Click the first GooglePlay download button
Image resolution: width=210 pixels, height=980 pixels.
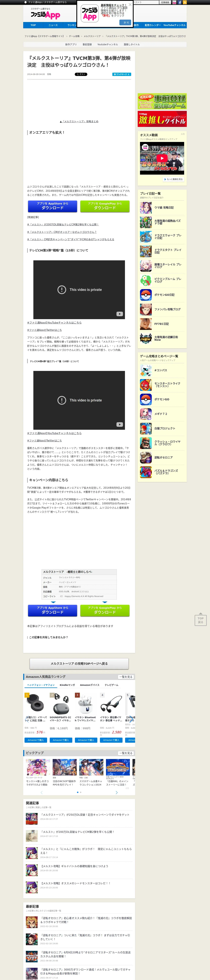(x=105, y=206)
